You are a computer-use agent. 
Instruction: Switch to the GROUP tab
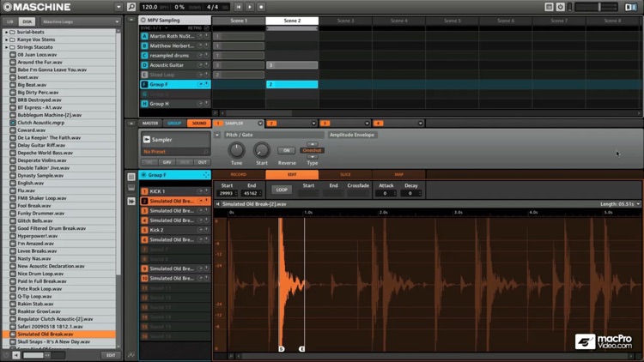click(174, 124)
